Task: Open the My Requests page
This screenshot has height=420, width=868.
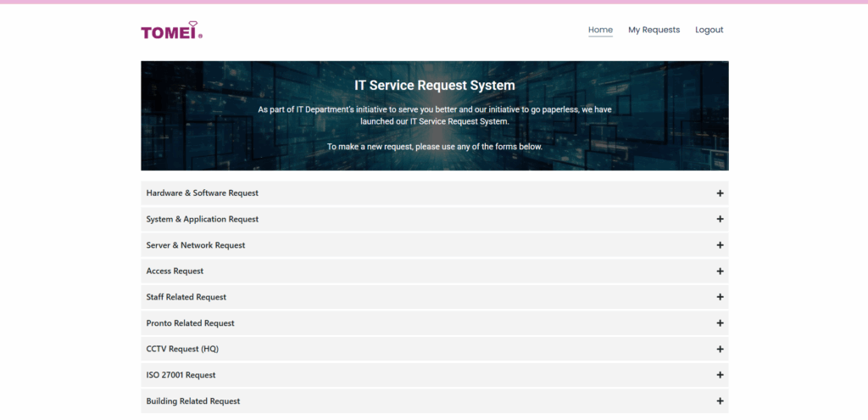Action: click(654, 30)
